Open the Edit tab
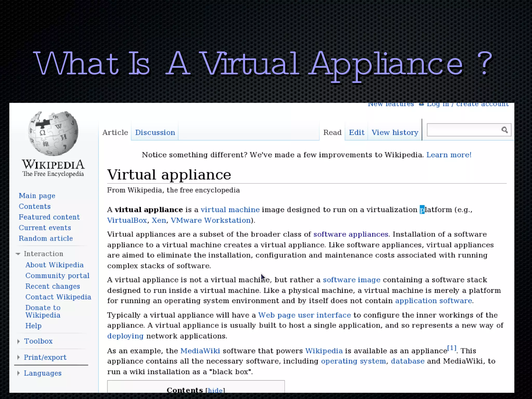Image resolution: width=532 pixels, height=399 pixels. [356, 132]
